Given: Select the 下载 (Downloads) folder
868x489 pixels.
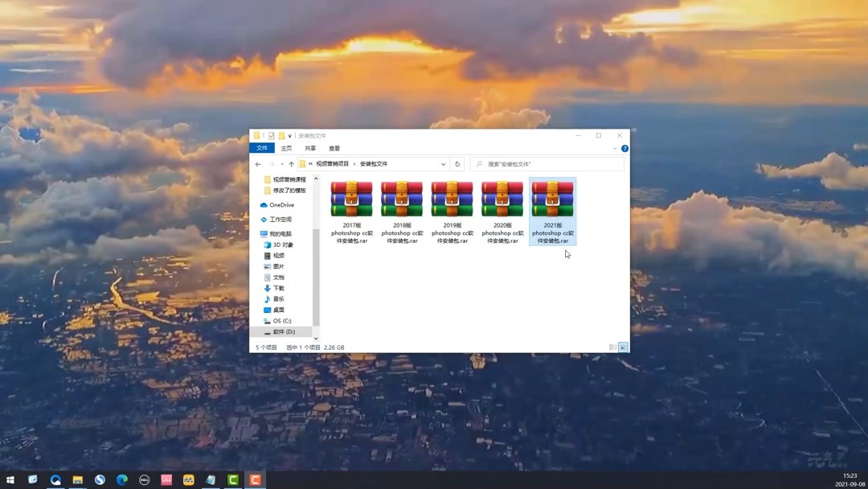Looking at the screenshot, I should point(281,287).
